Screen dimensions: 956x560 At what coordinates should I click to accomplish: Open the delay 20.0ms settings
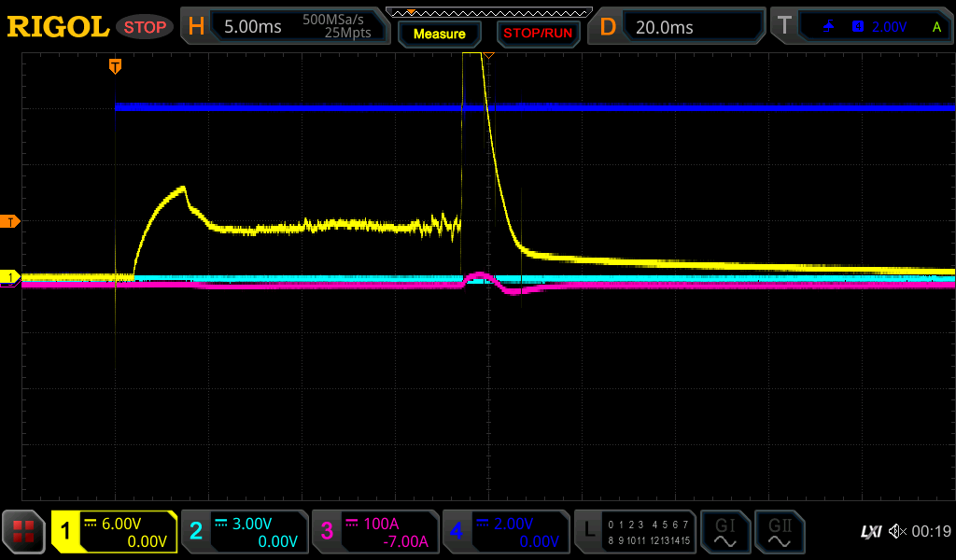[x=679, y=27]
